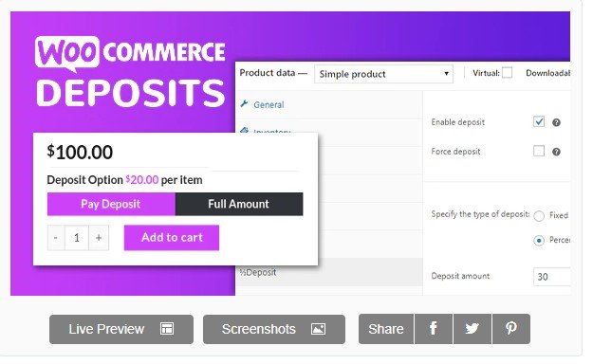Click the Add to cart button
The height and width of the screenshot is (364, 593).
(172, 237)
